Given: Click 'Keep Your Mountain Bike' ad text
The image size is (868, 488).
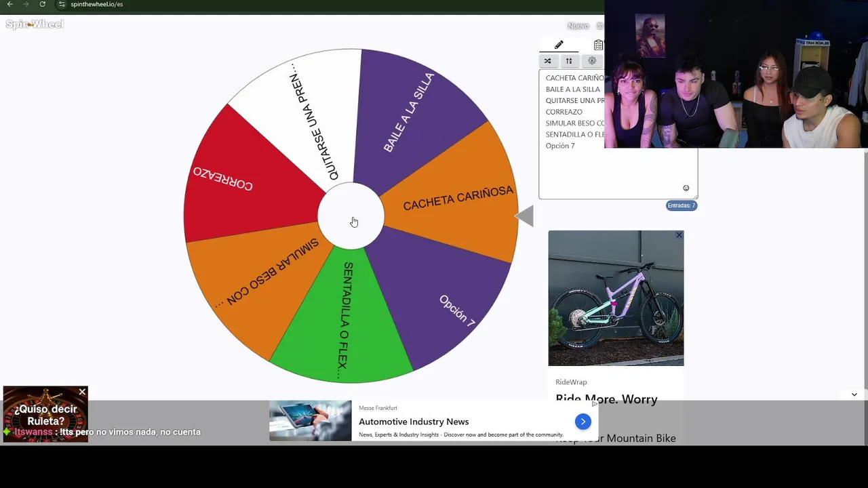Looking at the screenshot, I should pyautogui.click(x=616, y=439).
